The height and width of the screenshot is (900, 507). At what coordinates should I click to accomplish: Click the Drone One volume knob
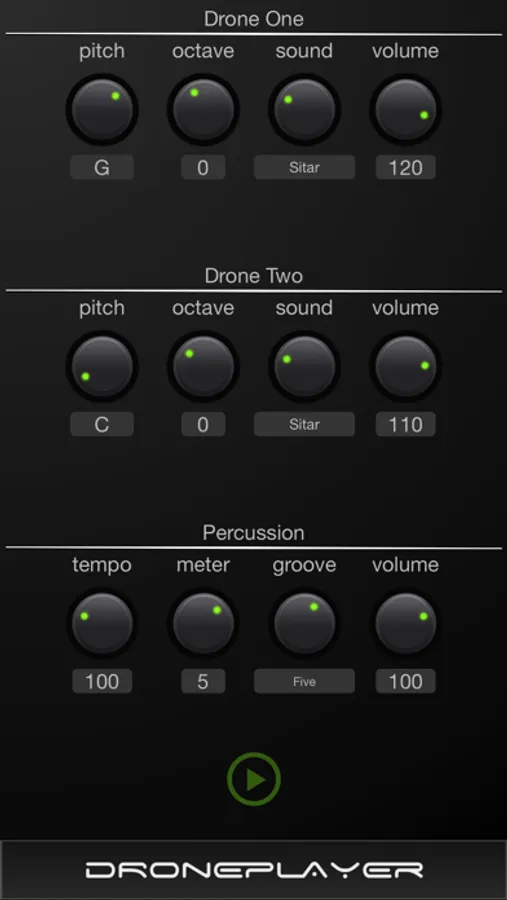406,109
